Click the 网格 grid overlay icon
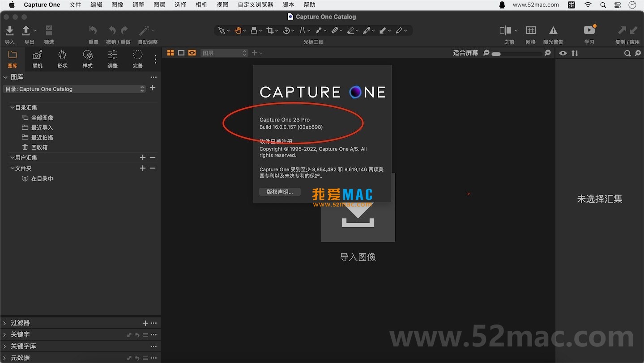This screenshot has width=644, height=363. [530, 31]
